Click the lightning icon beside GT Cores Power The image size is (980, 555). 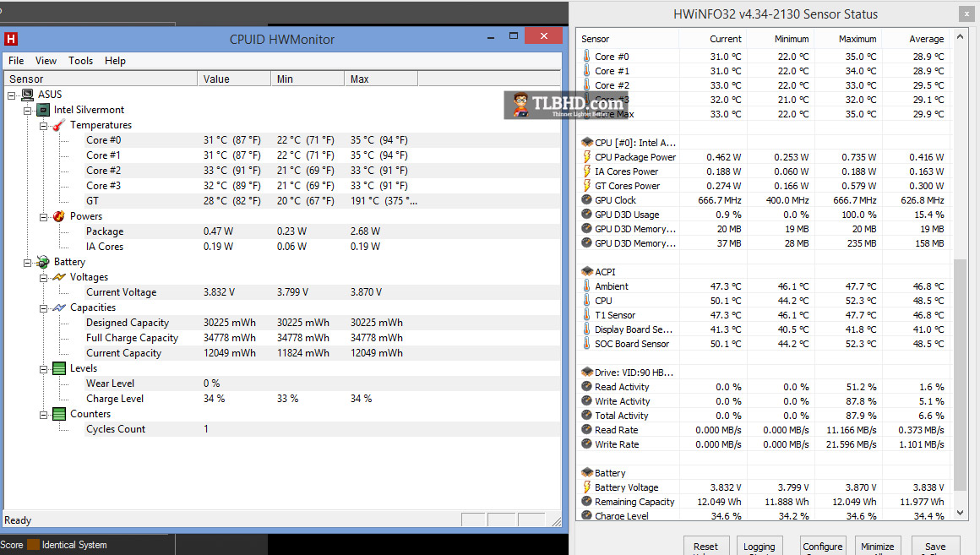tap(587, 186)
